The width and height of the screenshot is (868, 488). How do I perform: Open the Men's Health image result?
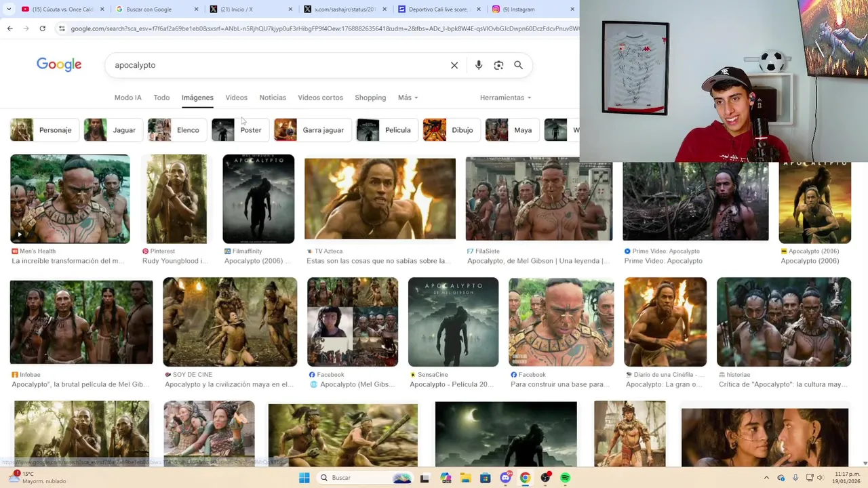tap(70, 199)
